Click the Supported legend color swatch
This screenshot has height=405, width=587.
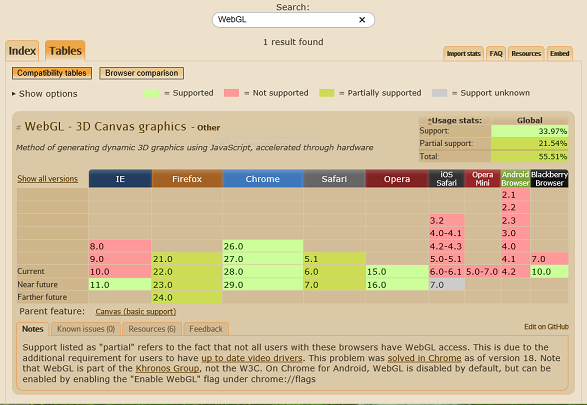tap(152, 93)
